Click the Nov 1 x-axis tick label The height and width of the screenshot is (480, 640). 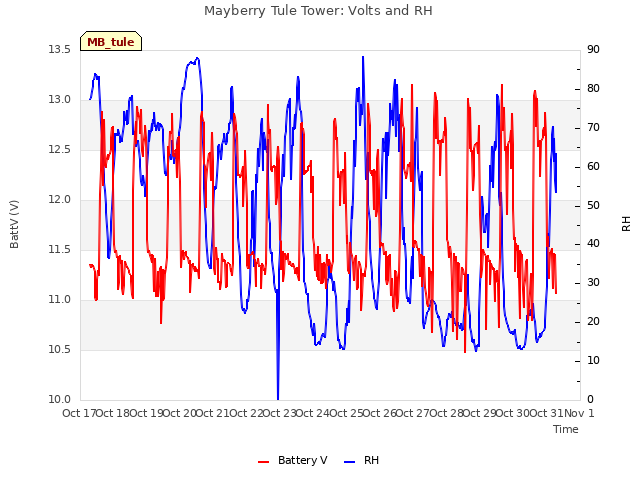(579, 413)
